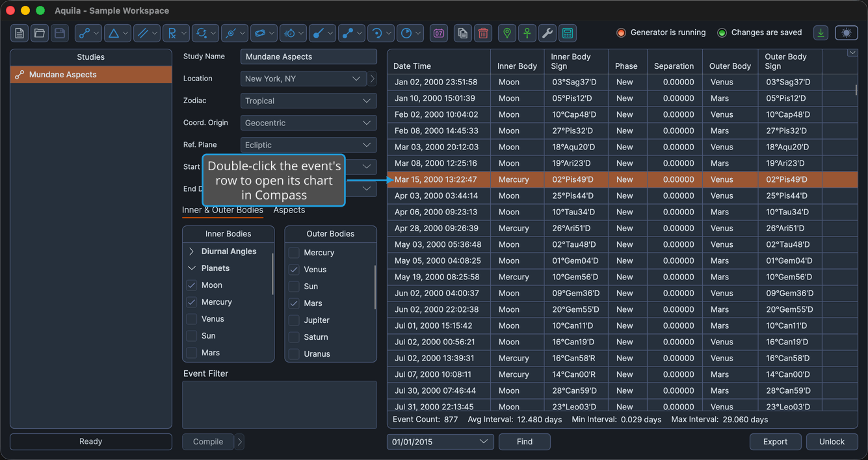Click the green ankh icon
The image size is (868, 460).
tap(527, 33)
